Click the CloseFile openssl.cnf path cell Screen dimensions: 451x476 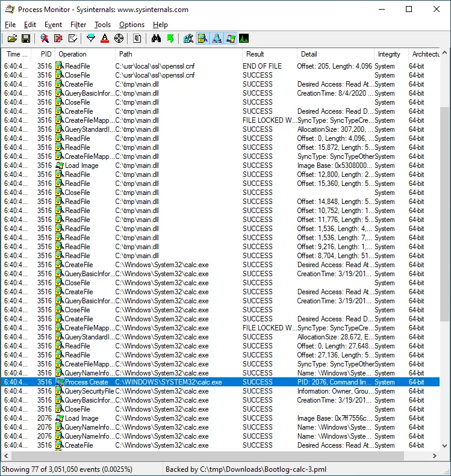(155, 75)
